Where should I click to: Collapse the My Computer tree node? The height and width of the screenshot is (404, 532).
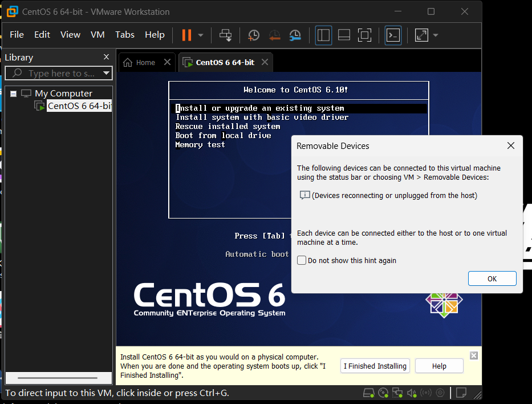(x=13, y=94)
